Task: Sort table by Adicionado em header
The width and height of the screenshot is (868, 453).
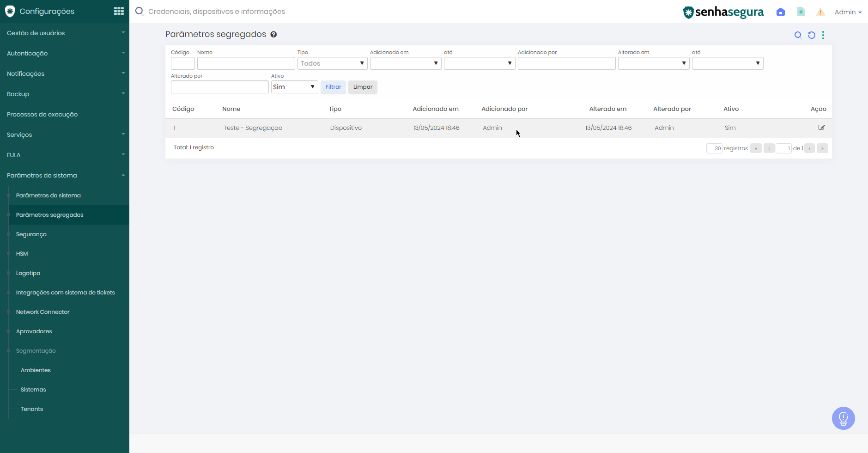Action: 436,109
